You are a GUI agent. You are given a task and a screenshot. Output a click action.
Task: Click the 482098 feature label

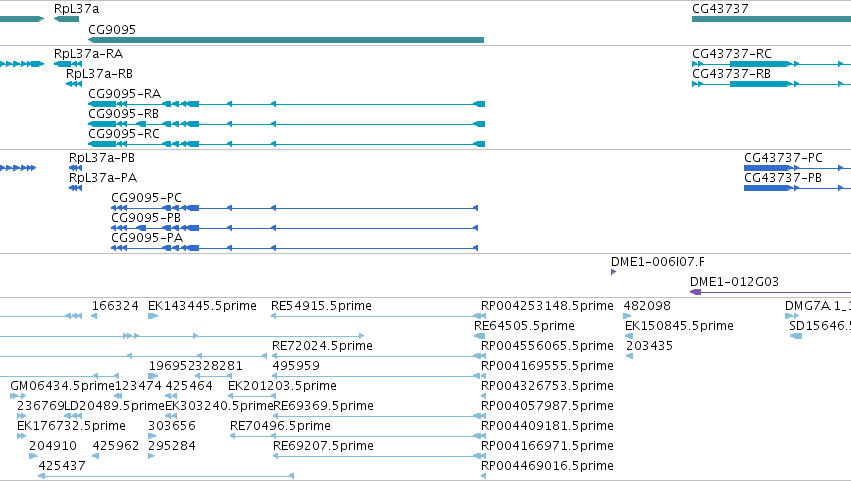click(647, 306)
